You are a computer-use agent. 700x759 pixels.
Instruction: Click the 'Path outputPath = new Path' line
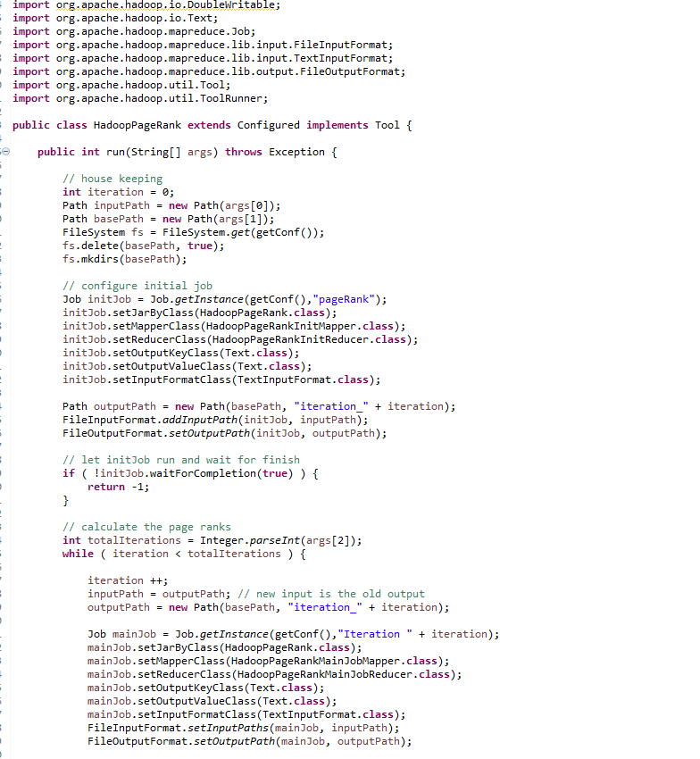(x=259, y=406)
